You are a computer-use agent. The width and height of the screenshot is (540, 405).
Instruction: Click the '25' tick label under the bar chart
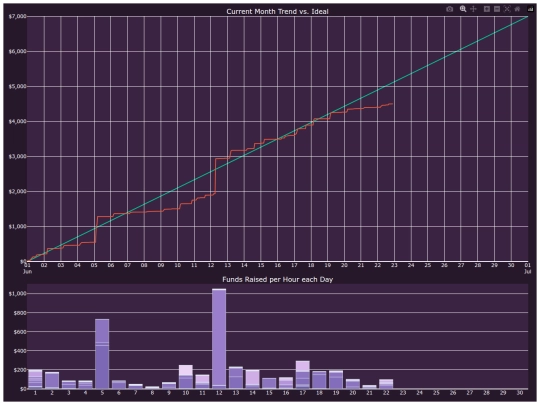pos(436,393)
